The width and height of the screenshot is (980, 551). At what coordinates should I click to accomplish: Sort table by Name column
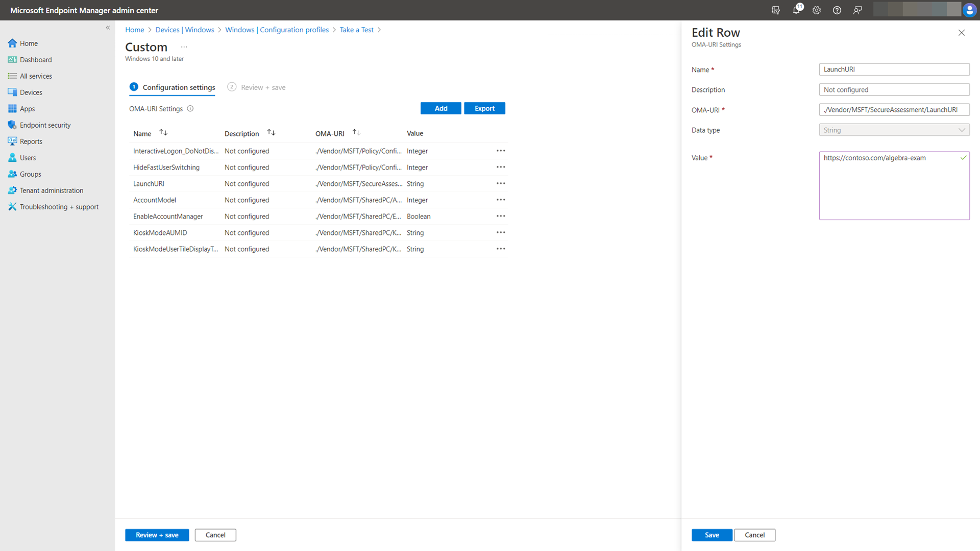(x=163, y=133)
